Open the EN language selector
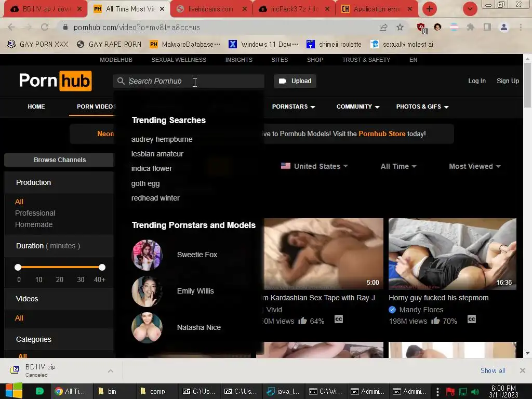The width and height of the screenshot is (532, 399). tap(413, 60)
